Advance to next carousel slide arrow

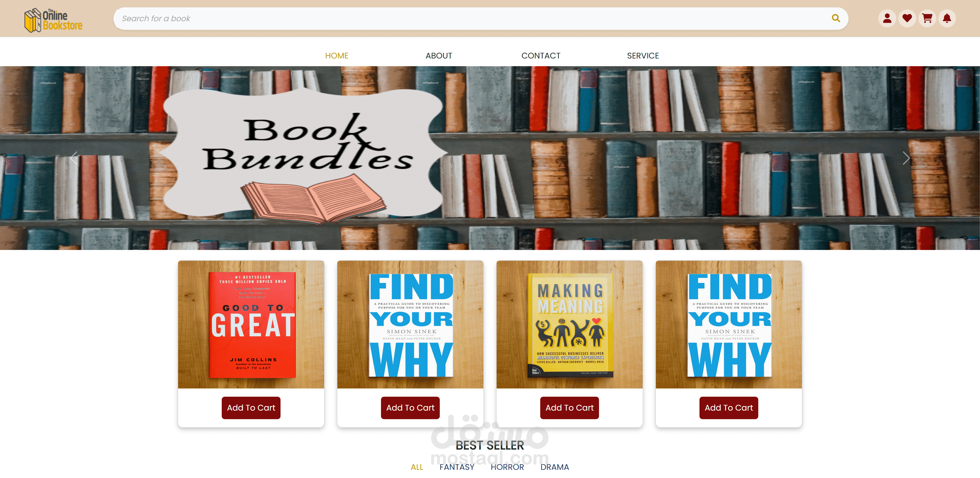906,158
